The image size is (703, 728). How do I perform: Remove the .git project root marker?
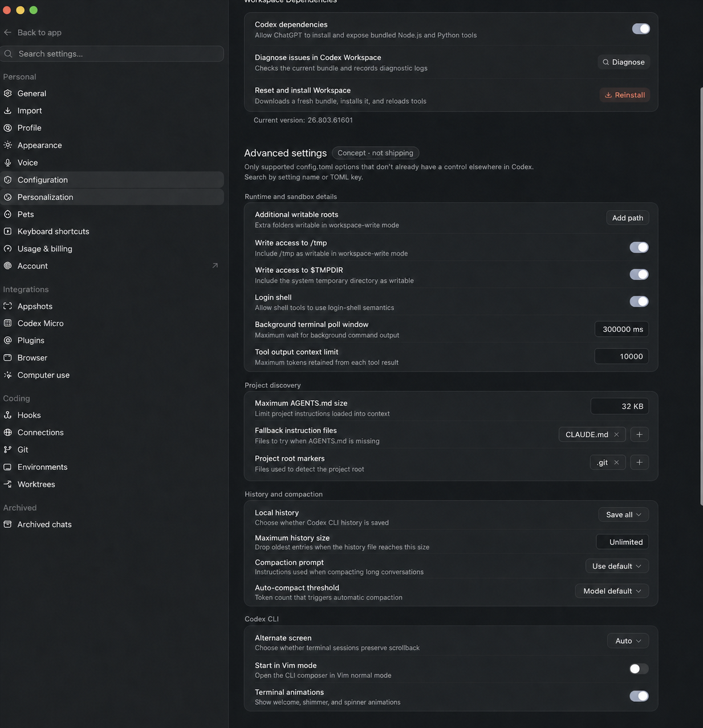coord(616,463)
